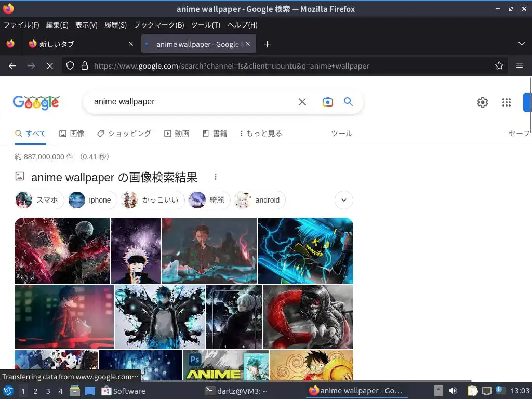Screen dimensions: 532x399
Task: Open the red snake masked character thumbnail
Action: point(308,317)
